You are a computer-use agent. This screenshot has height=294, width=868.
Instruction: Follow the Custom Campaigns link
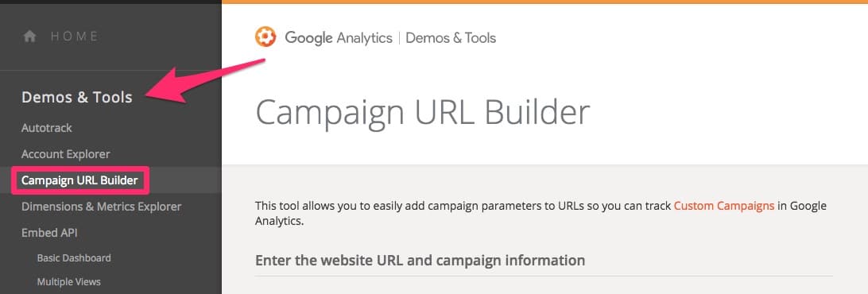pyautogui.click(x=723, y=206)
